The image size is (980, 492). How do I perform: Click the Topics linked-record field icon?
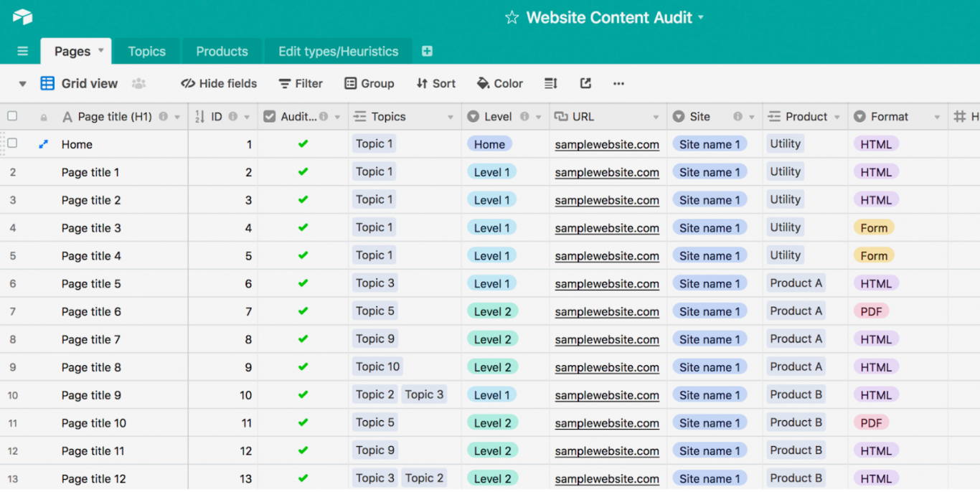point(360,116)
